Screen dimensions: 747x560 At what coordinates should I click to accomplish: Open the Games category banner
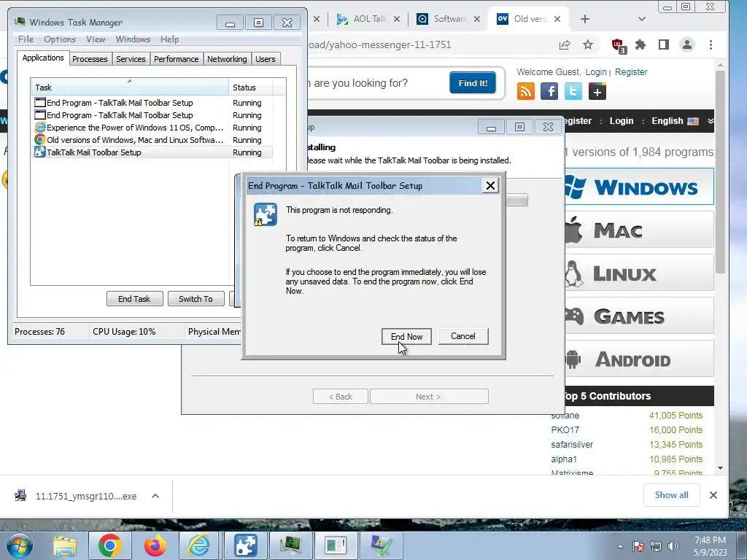coord(639,316)
